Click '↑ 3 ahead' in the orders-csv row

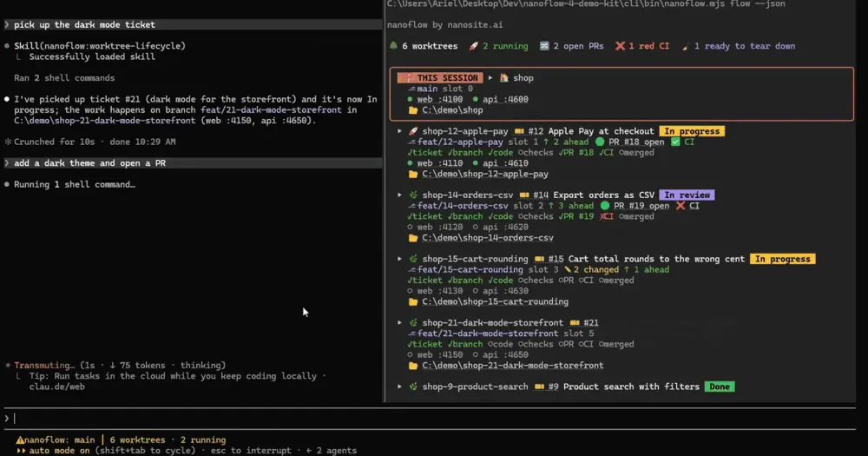pos(571,206)
